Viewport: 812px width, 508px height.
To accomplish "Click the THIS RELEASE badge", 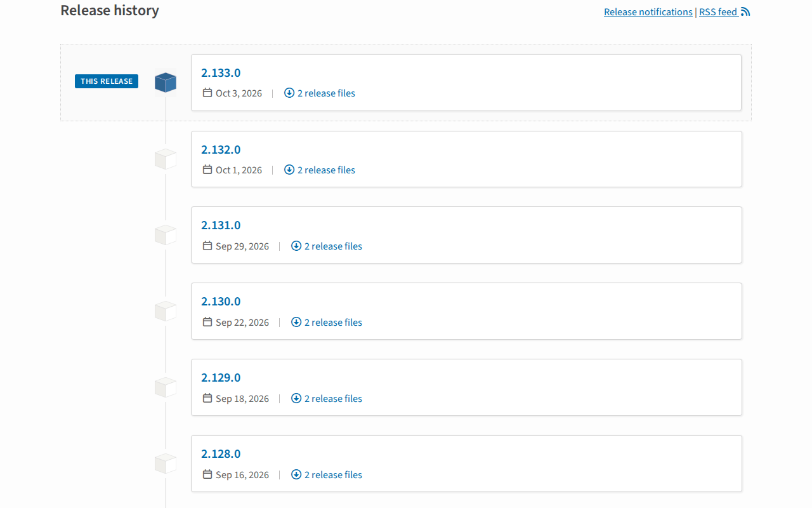I will coord(107,81).
